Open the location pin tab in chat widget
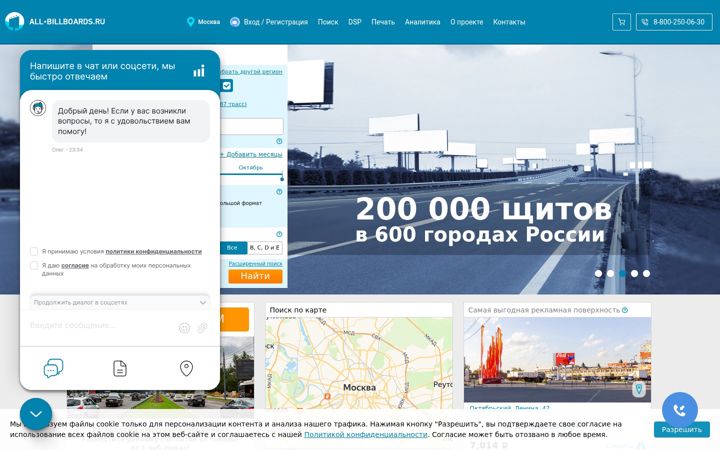720x450 pixels. pyautogui.click(x=186, y=368)
